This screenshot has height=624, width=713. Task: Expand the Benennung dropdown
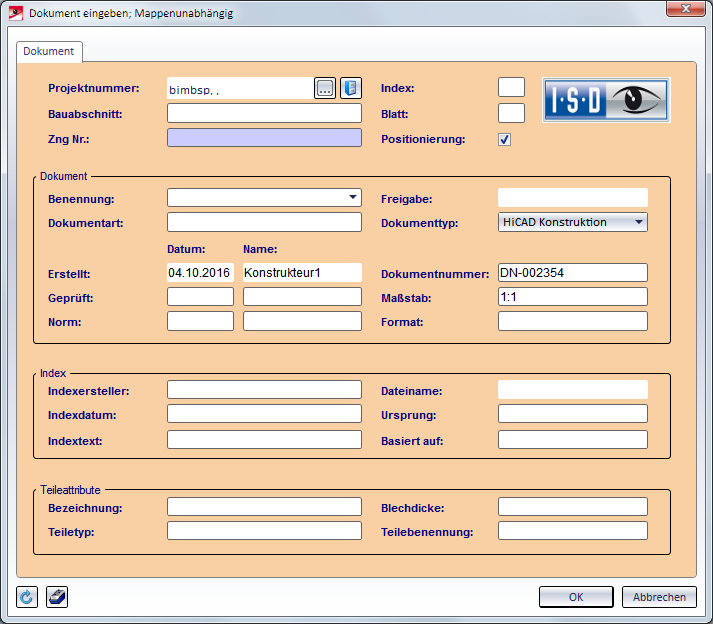coord(353,197)
